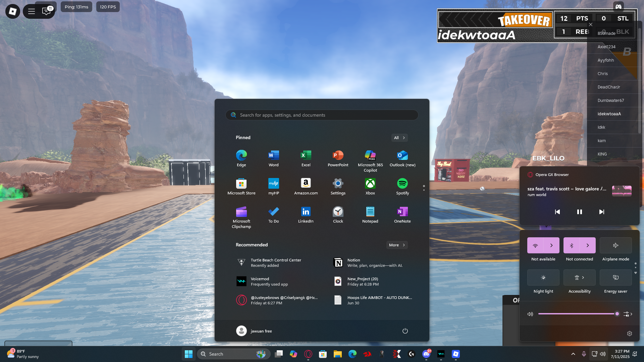
Task: Launch PowerPoint from the Start menu
Action: (x=338, y=158)
